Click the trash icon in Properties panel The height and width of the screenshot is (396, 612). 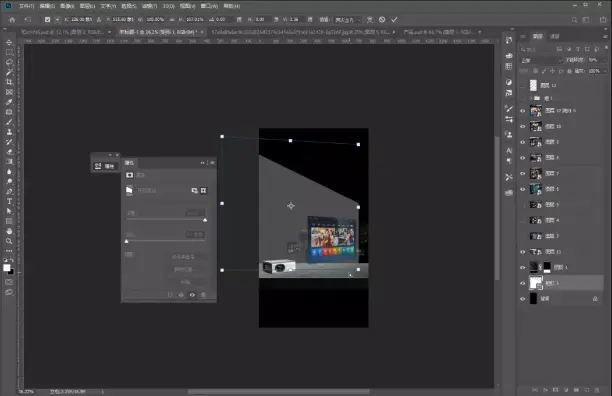pyautogui.click(x=203, y=295)
